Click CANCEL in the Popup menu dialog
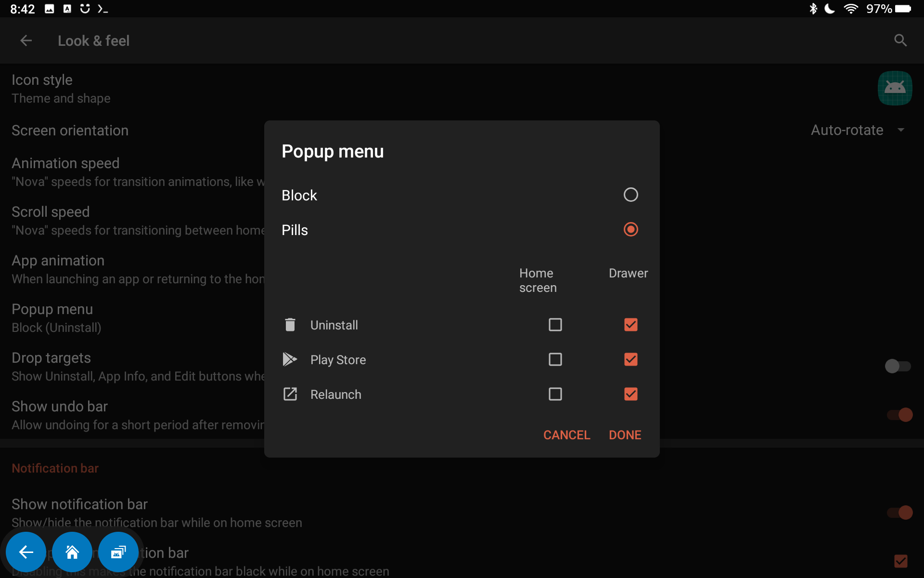 (566, 435)
